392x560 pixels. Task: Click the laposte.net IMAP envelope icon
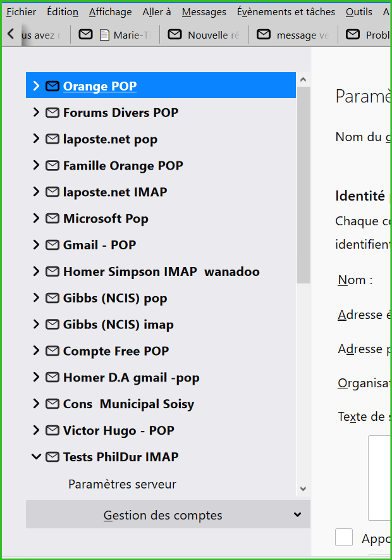click(x=52, y=192)
